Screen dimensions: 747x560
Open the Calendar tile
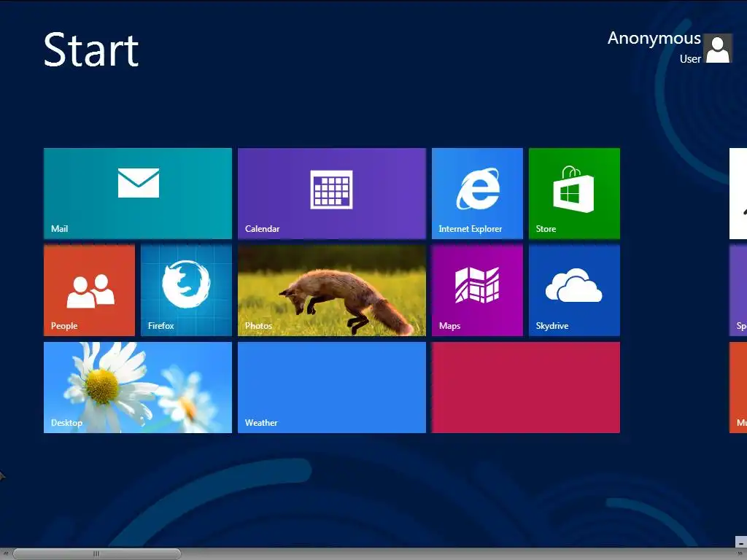coord(332,193)
